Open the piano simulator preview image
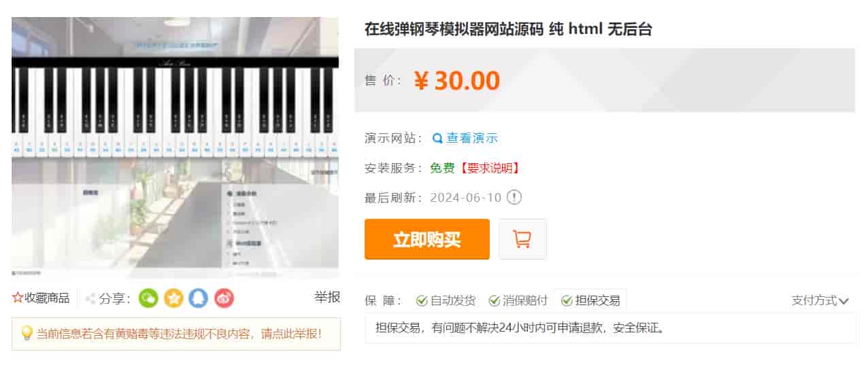The image size is (868, 367). pos(175,147)
